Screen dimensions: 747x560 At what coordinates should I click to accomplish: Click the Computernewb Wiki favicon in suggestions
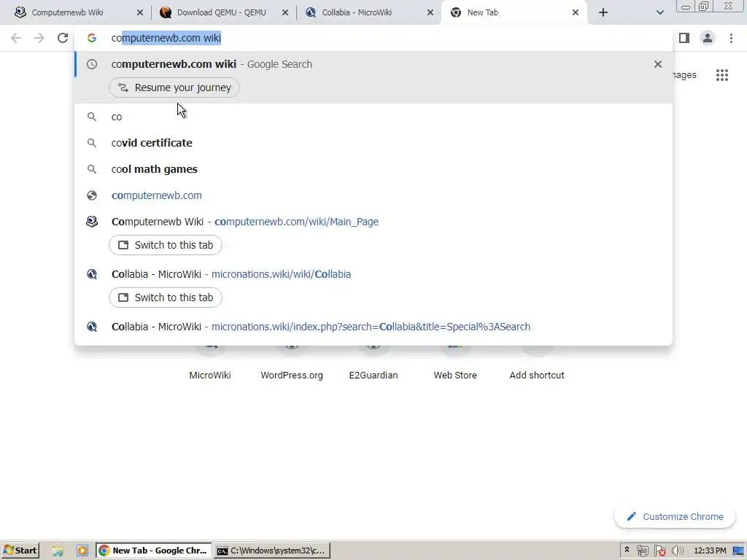[92, 222]
